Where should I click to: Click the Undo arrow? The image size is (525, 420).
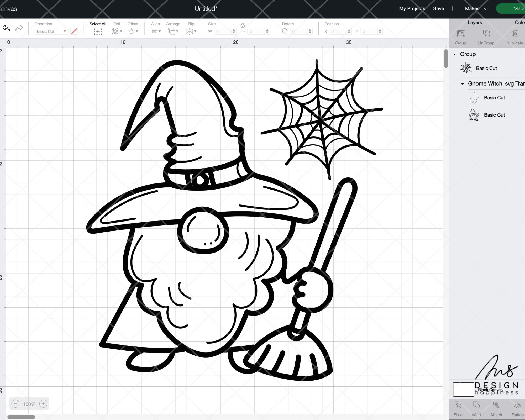pos(6,28)
